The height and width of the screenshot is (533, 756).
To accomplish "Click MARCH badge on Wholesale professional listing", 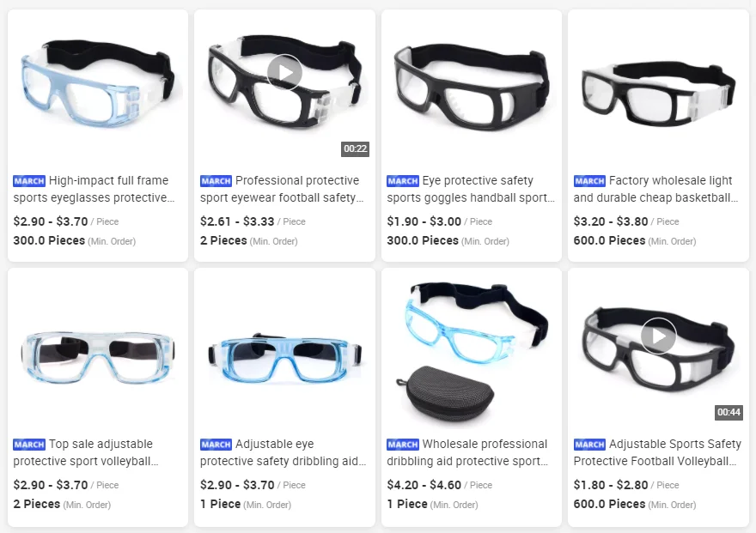I will coord(403,445).
